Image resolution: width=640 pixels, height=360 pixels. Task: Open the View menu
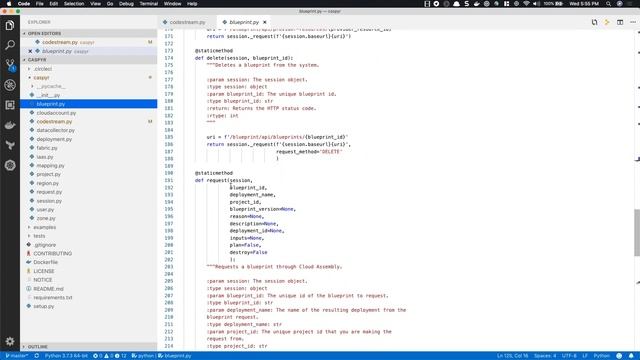tap(96, 4)
